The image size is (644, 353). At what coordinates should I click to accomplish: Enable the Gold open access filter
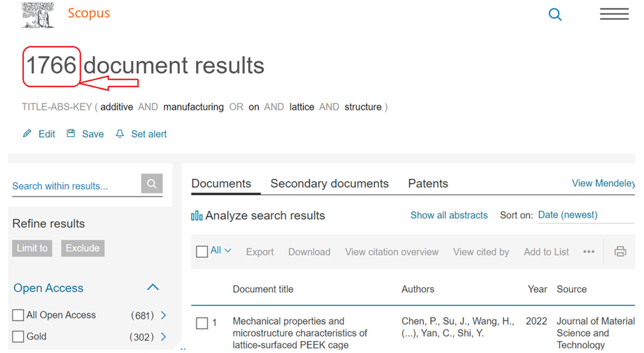[x=18, y=337]
